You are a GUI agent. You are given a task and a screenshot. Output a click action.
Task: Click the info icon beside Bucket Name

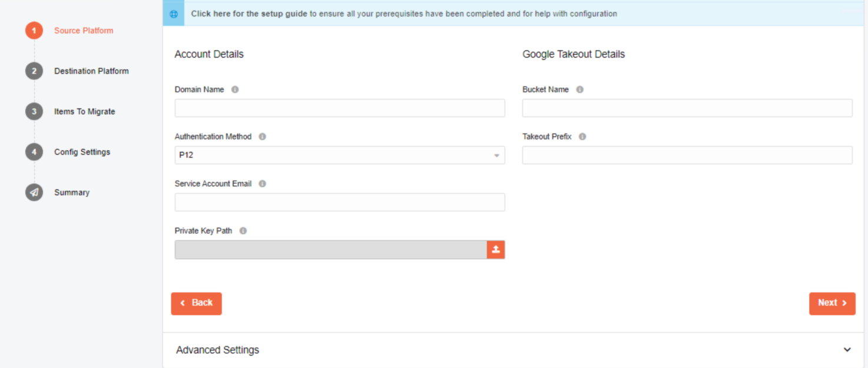(579, 89)
